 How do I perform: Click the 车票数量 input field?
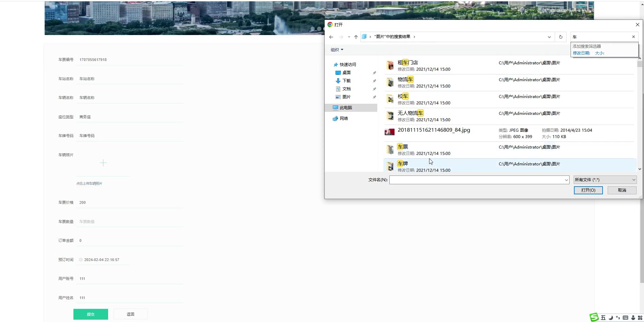click(x=130, y=222)
